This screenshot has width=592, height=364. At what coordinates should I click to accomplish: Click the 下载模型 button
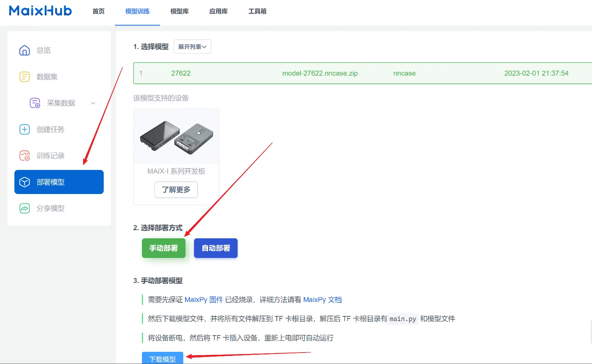tap(163, 358)
